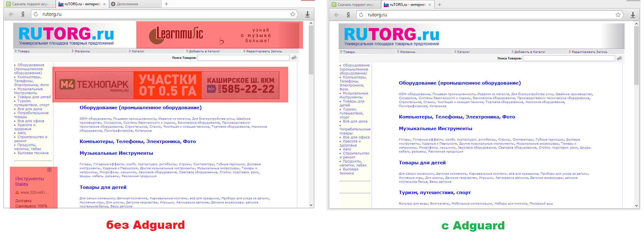Image resolution: width=644 pixels, height=251 pixels.
Task: Bookmark page with star in left browser
Action: pyautogui.click(x=293, y=14)
